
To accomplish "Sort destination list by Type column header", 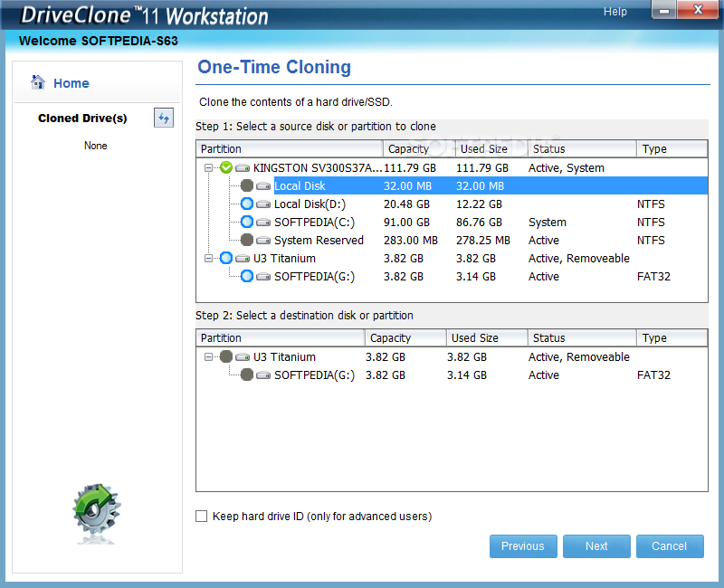I will pos(672,338).
